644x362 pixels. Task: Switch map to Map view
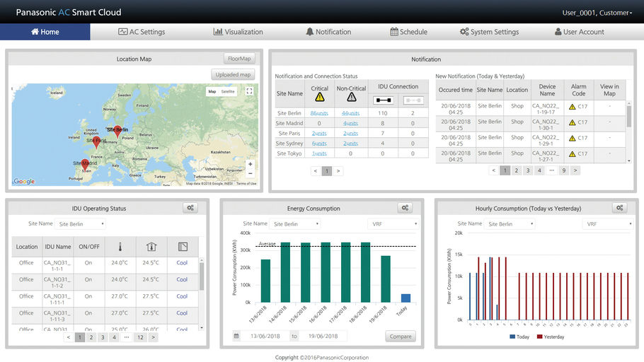(212, 91)
